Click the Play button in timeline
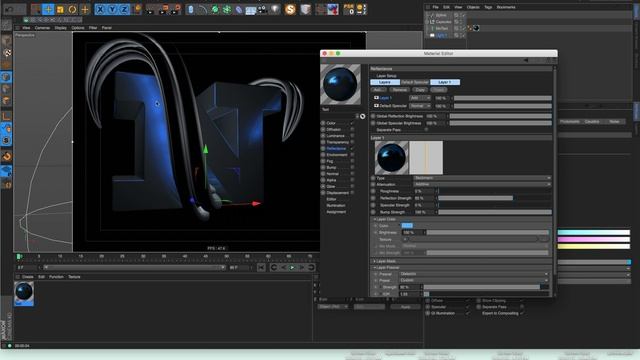The width and height of the screenshot is (640, 360). click(x=292, y=267)
